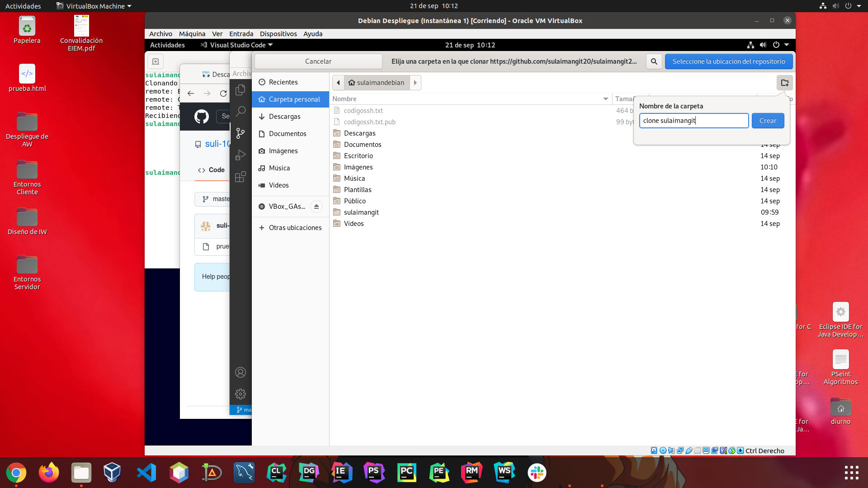Sort files by the Nombre column arrow
This screenshot has height=488, width=868.
point(605,99)
